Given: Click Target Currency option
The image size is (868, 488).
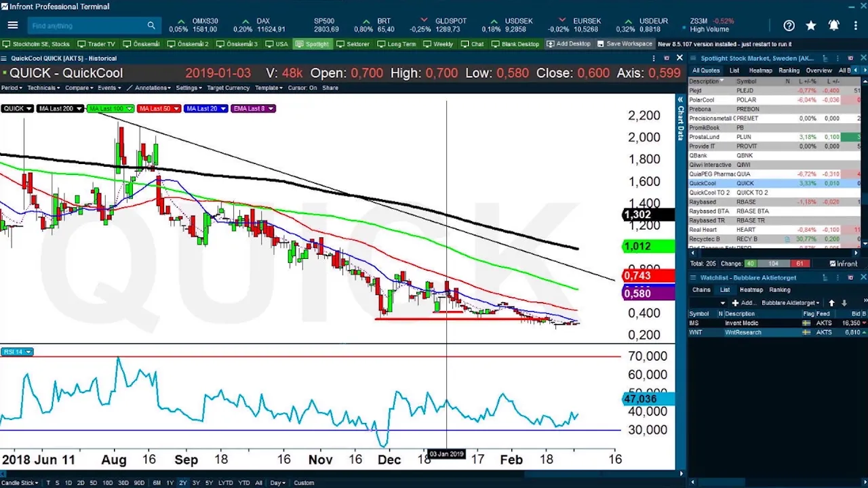Looking at the screenshot, I should coord(229,87).
